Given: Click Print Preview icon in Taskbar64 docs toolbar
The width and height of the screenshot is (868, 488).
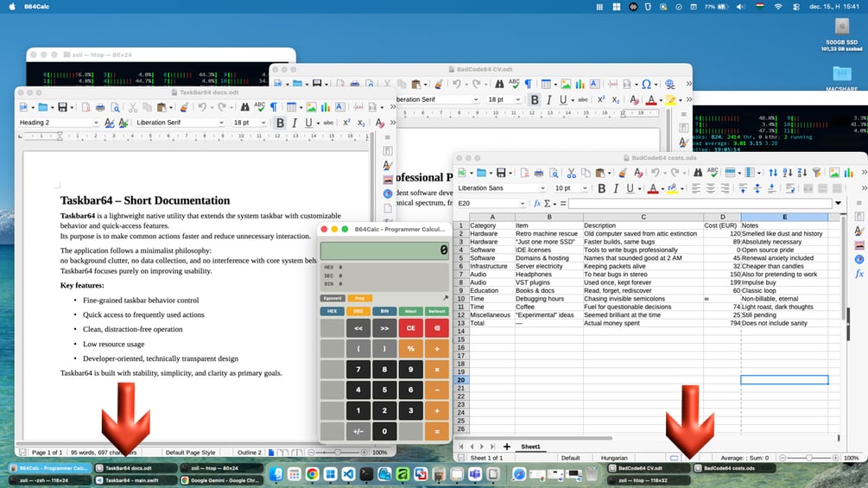Looking at the screenshot, I should click(x=115, y=107).
